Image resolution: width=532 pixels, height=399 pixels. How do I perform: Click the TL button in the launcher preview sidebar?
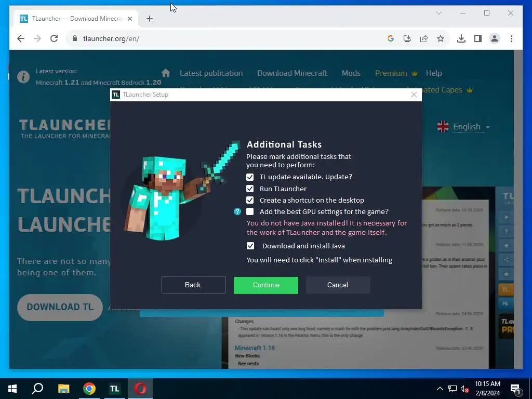pyautogui.click(x=506, y=289)
